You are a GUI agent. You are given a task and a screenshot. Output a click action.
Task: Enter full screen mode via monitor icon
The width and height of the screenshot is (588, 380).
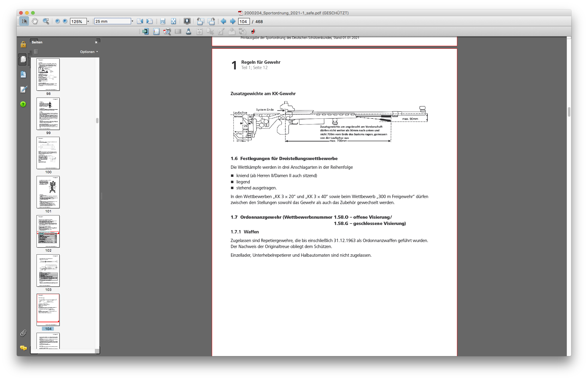(187, 21)
